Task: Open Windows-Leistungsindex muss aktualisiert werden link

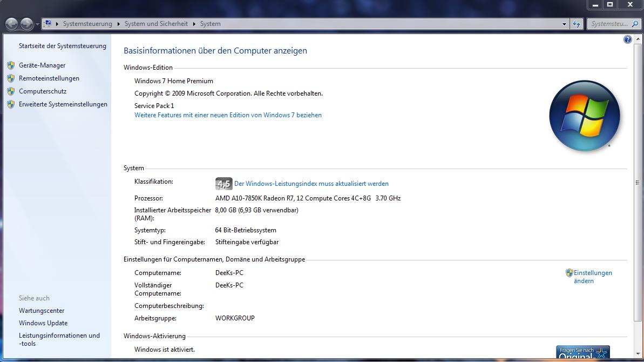Action: (311, 184)
